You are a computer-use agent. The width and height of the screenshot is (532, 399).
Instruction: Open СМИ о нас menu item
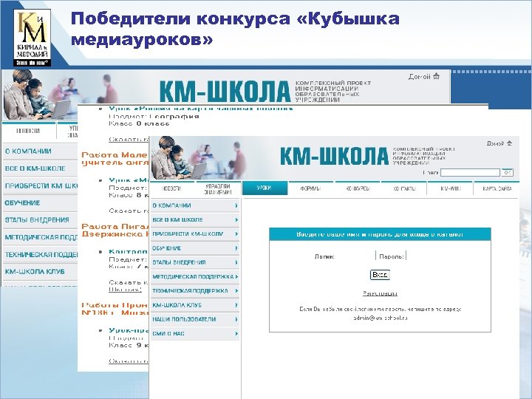pyautogui.click(x=195, y=333)
